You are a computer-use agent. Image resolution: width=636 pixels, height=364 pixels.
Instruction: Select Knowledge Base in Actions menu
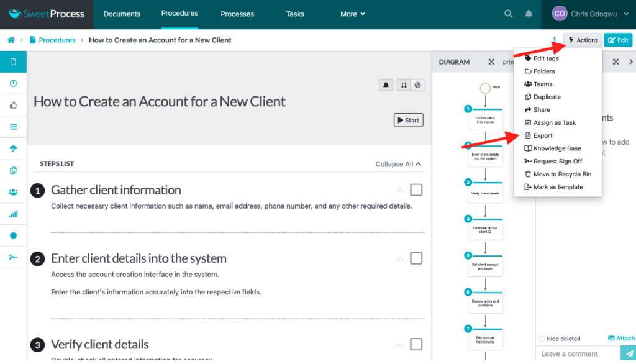click(557, 148)
